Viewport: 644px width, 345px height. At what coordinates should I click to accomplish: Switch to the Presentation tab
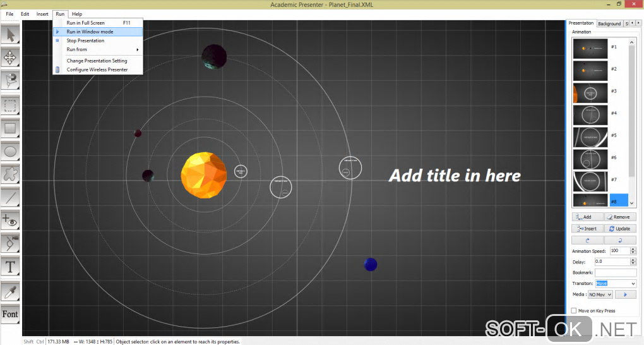click(x=581, y=23)
